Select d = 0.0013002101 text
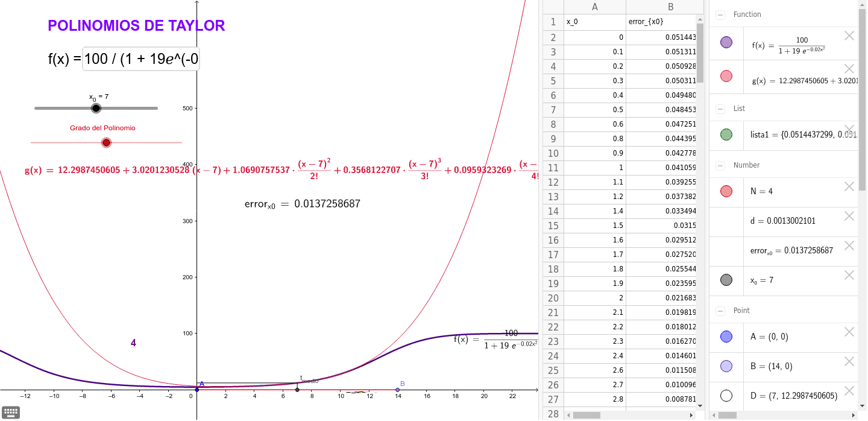 (x=783, y=221)
